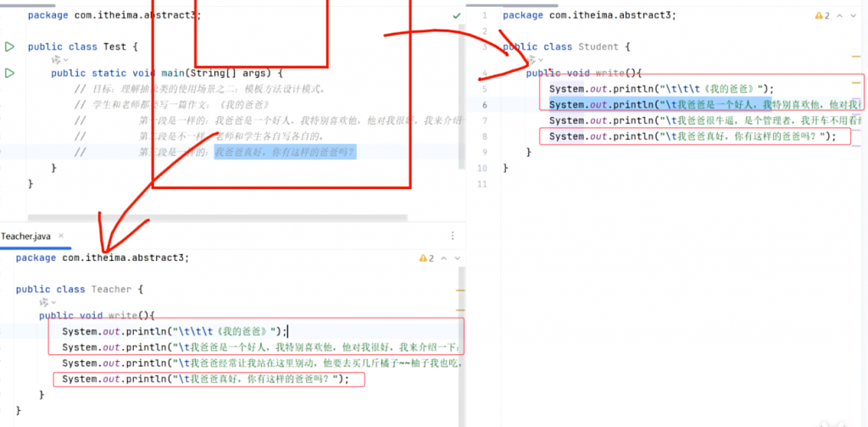Viewport: 868px width, 427px height.
Task: Click the vertical scrollbar of the Teacher editor
Action: (x=462, y=346)
